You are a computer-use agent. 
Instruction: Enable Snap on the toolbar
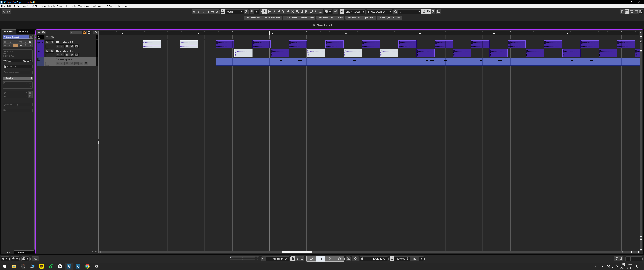342,12
